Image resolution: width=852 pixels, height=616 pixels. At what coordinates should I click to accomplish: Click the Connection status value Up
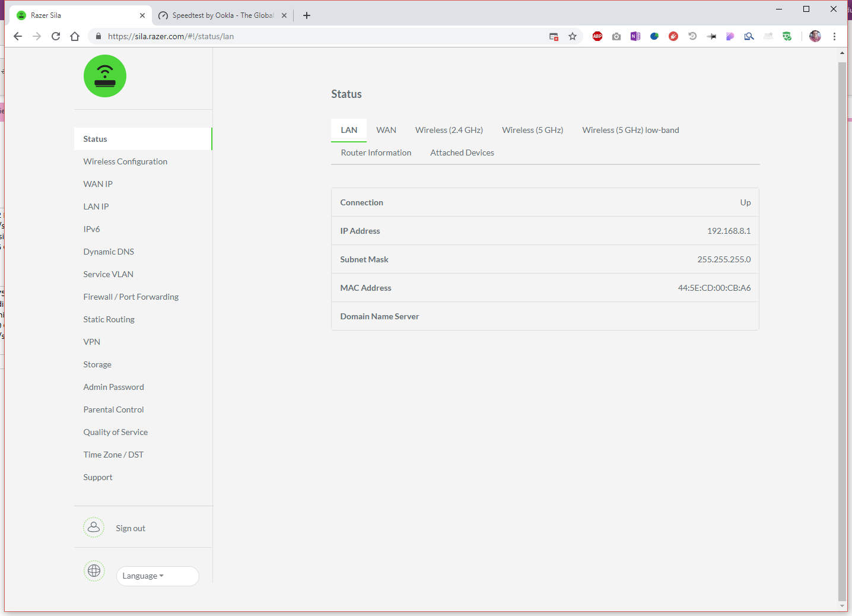[x=745, y=202]
